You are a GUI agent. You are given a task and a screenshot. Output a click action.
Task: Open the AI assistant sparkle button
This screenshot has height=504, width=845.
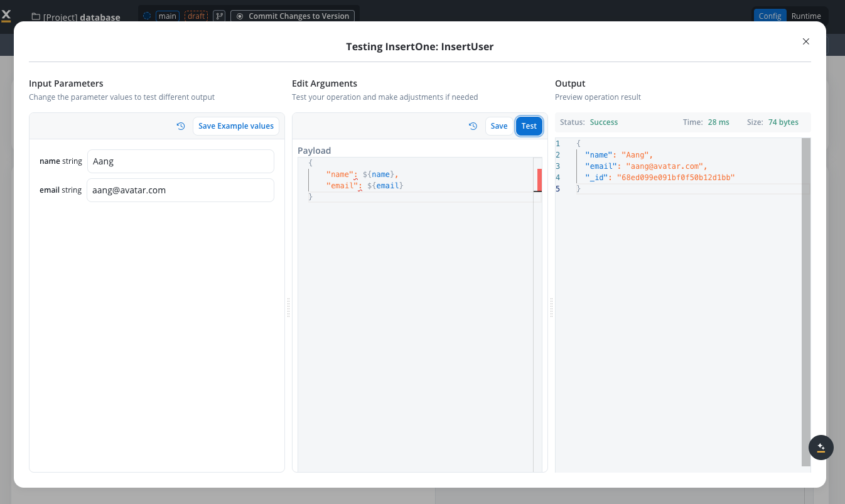(x=821, y=448)
